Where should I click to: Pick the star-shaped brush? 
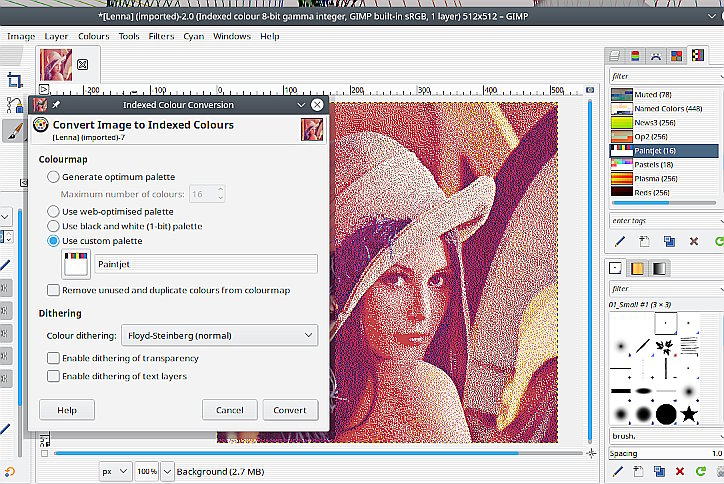tap(689, 412)
